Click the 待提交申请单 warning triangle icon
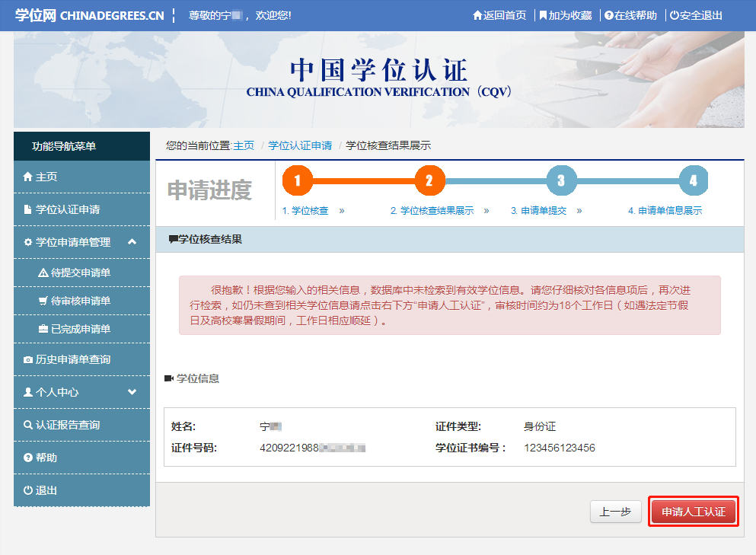Image resolution: width=756 pixels, height=555 pixels. pos(43,273)
